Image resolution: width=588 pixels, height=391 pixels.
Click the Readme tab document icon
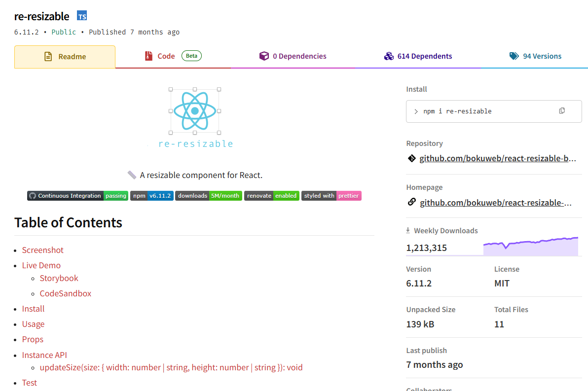pos(48,57)
